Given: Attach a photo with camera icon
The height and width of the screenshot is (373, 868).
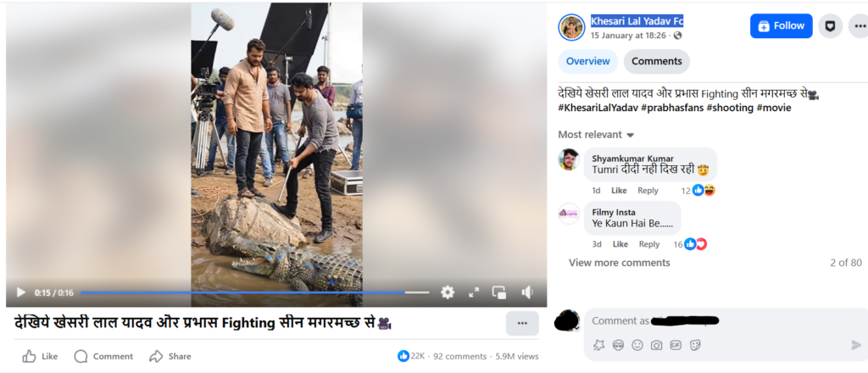Looking at the screenshot, I should pos(656,345).
